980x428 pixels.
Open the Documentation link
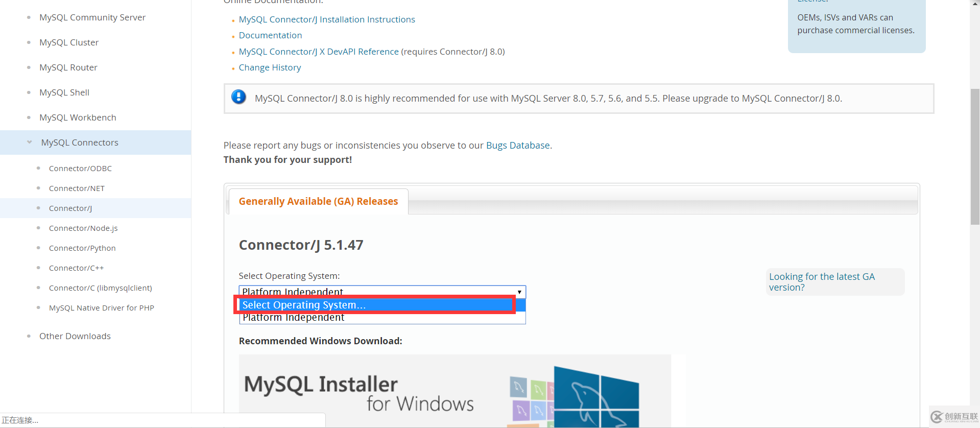coord(270,35)
